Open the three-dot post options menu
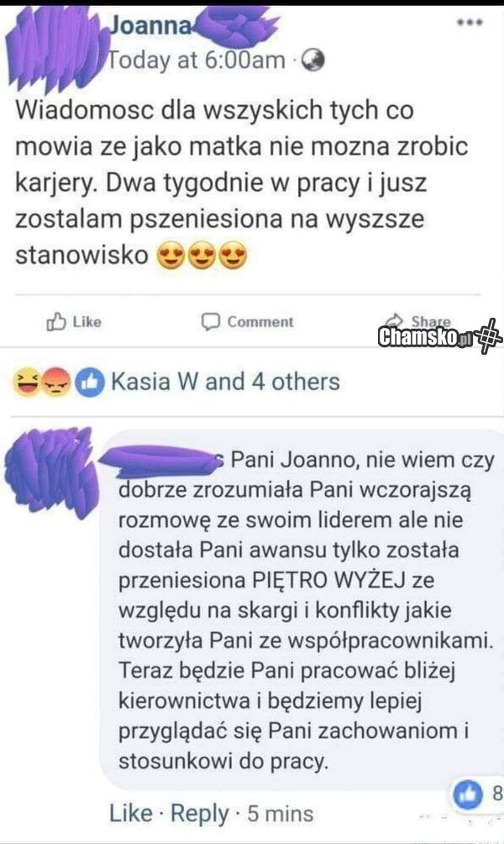Screen dimensions: 504x844 [x=470, y=23]
